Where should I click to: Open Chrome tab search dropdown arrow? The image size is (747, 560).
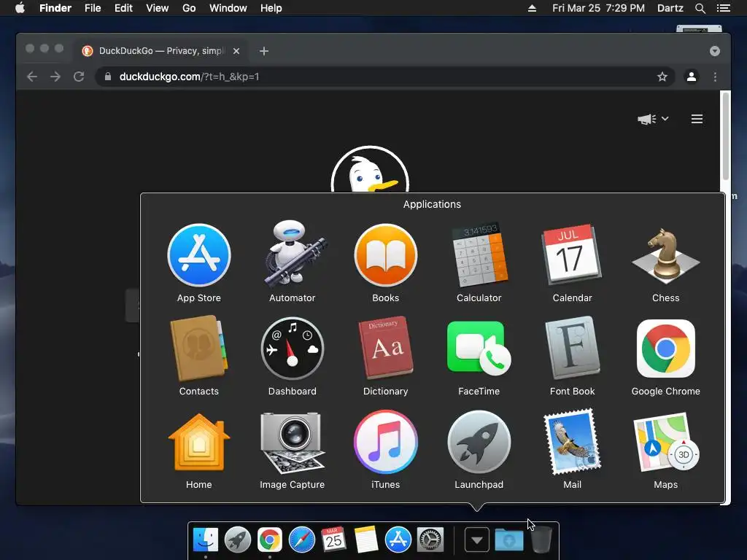click(715, 51)
